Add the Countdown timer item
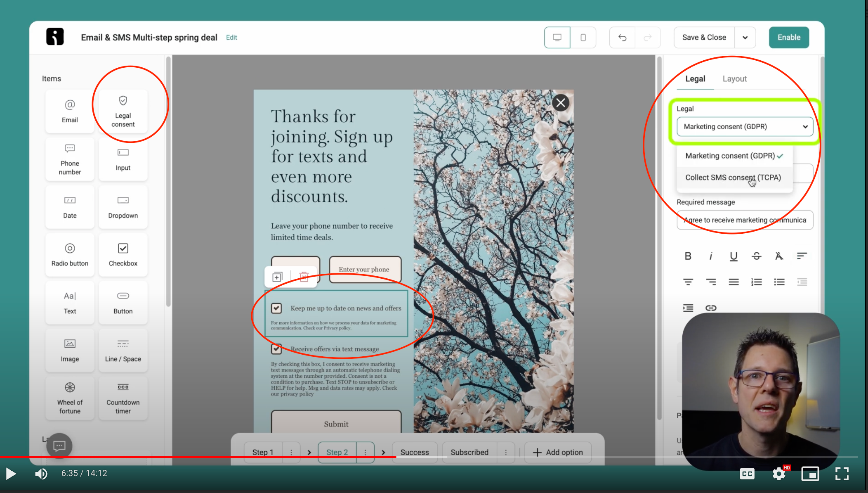 [123, 398]
